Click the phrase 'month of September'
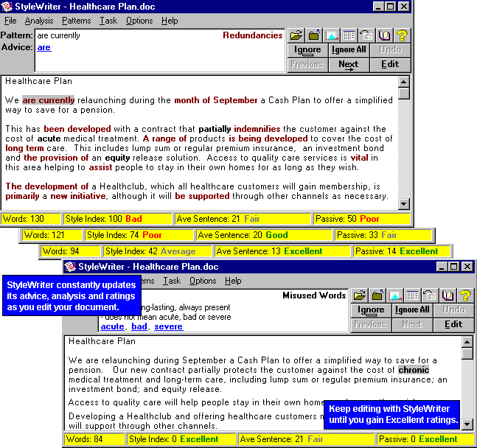Viewport: 477px width, 448px height. coord(216,100)
